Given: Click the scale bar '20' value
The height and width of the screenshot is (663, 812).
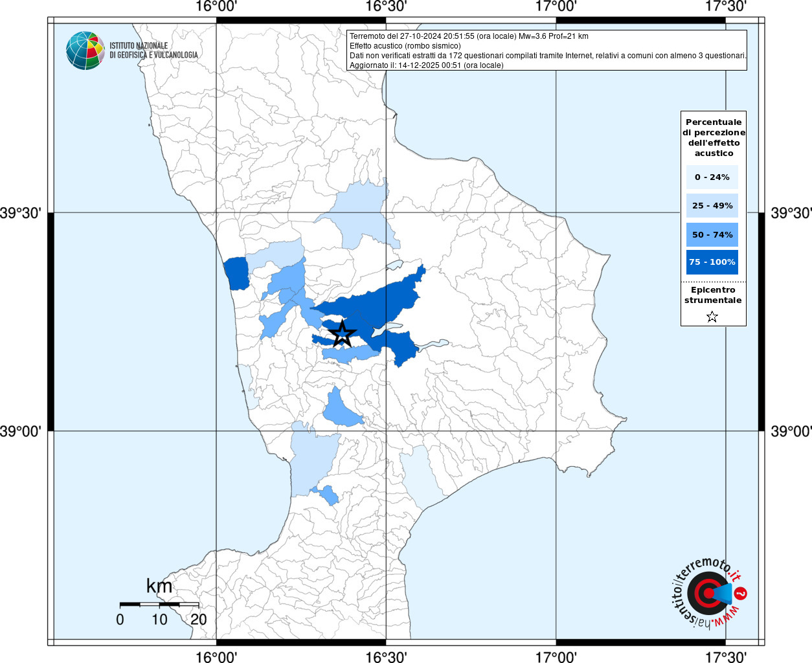Looking at the screenshot, I should click(x=199, y=620).
